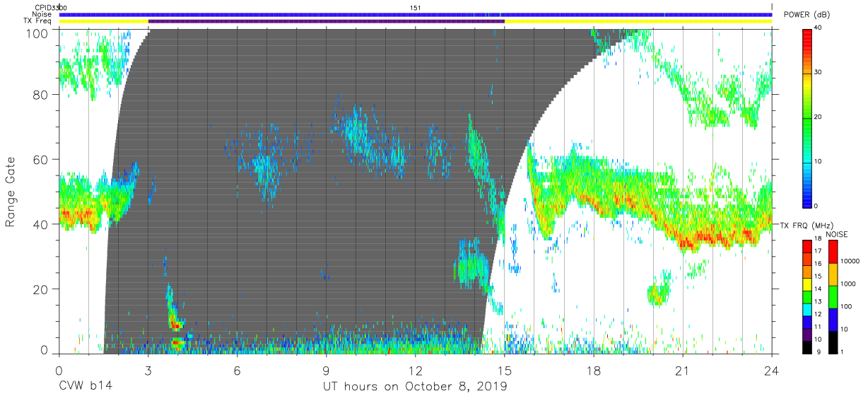Image resolution: width=868 pixels, height=401 pixels.
Task: Click the 21 tick on UT hours axis
Action: pos(683,371)
